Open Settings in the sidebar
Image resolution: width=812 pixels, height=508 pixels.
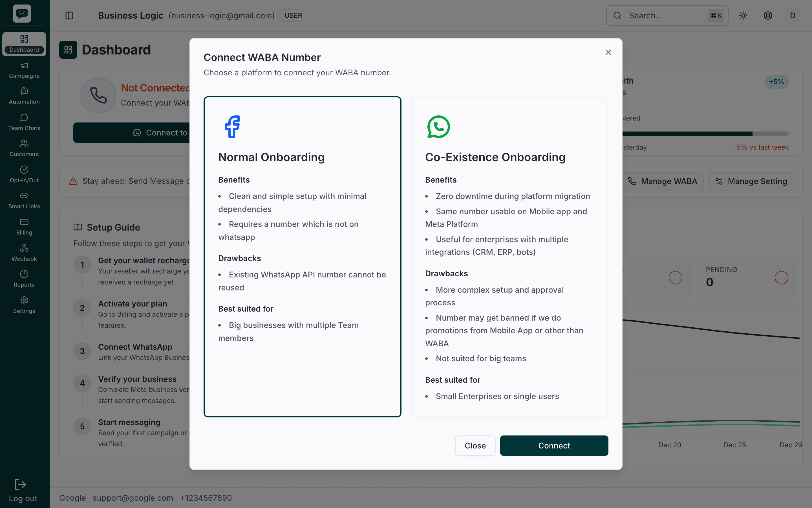24,305
